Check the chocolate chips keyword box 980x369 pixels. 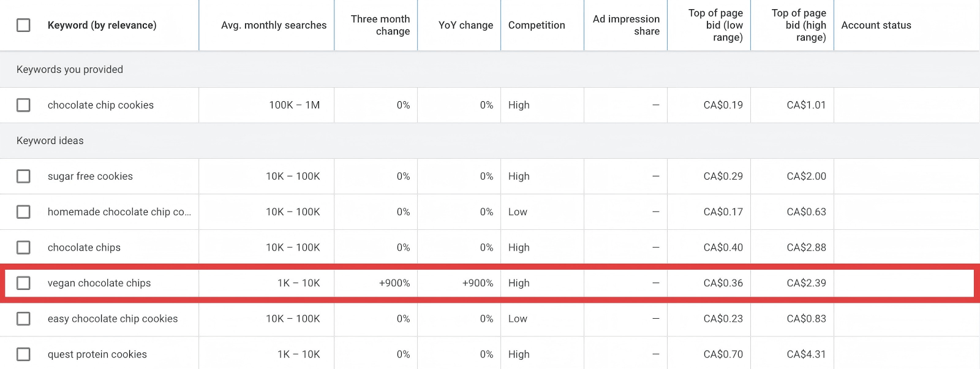(x=23, y=247)
